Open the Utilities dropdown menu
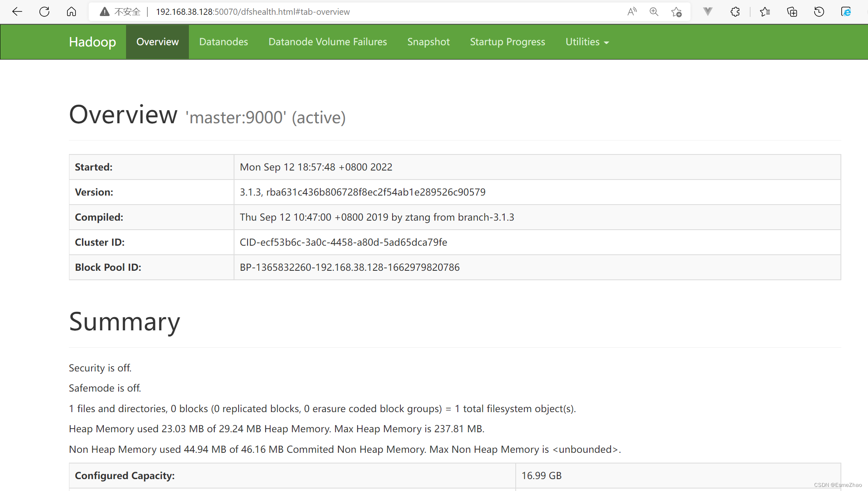868x491 pixels. (x=587, y=41)
